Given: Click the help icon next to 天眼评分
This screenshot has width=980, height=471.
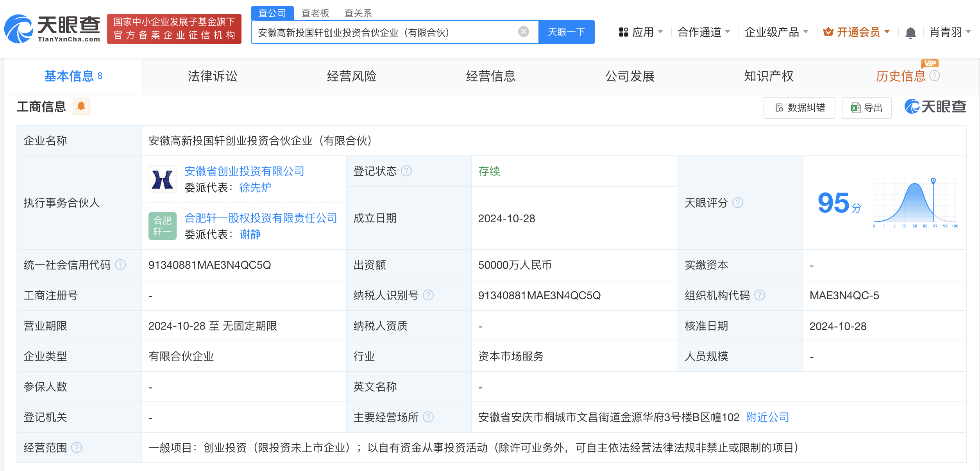Looking at the screenshot, I should click(738, 203).
